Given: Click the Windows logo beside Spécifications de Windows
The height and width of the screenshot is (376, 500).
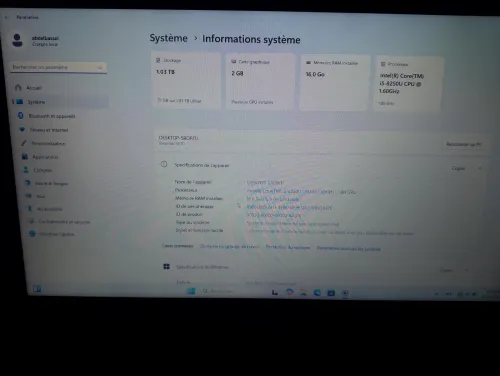Looking at the screenshot, I should [167, 266].
